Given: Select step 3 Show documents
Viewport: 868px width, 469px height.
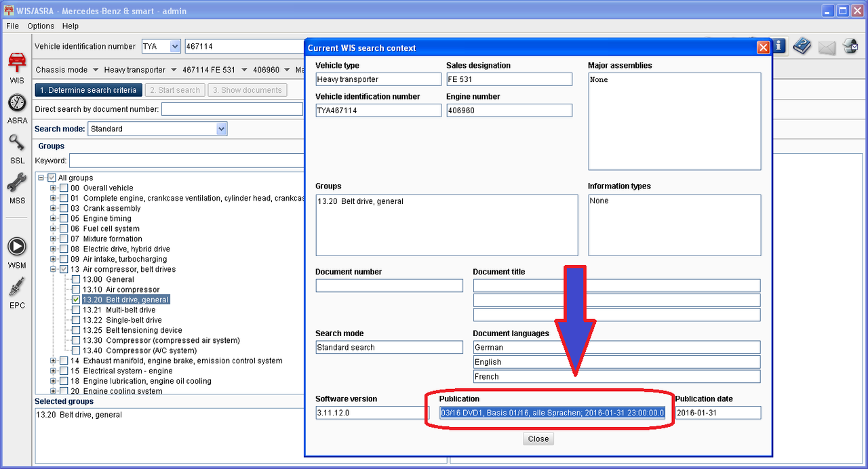Looking at the screenshot, I should (x=247, y=89).
